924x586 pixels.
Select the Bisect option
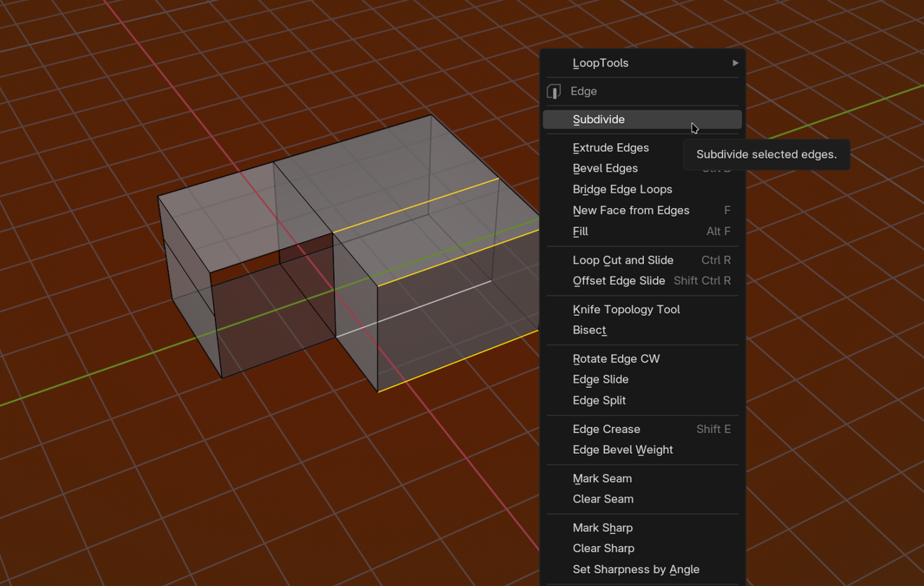642,331
